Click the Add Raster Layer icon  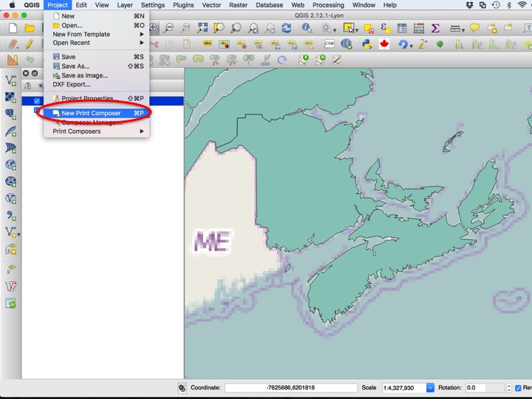coord(10,98)
